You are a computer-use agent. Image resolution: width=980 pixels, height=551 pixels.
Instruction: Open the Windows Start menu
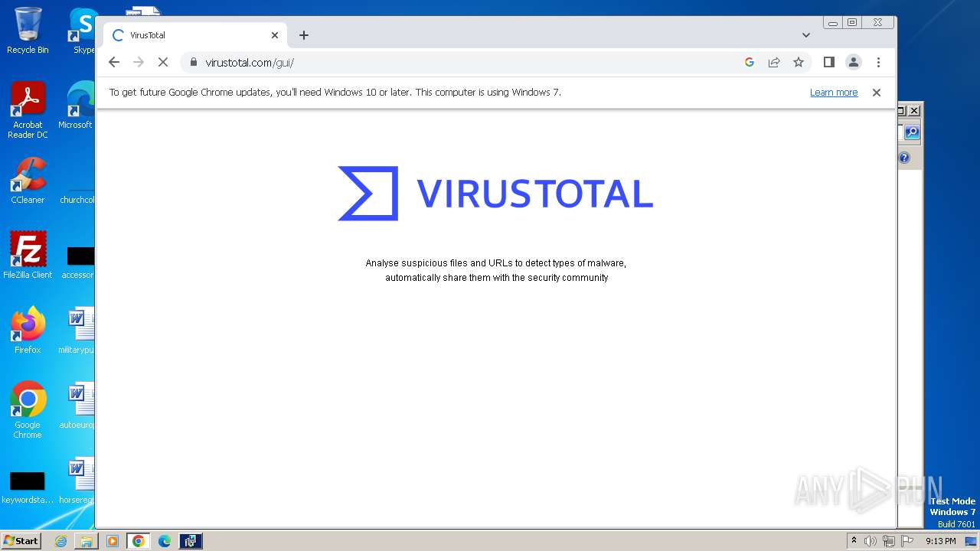point(21,541)
